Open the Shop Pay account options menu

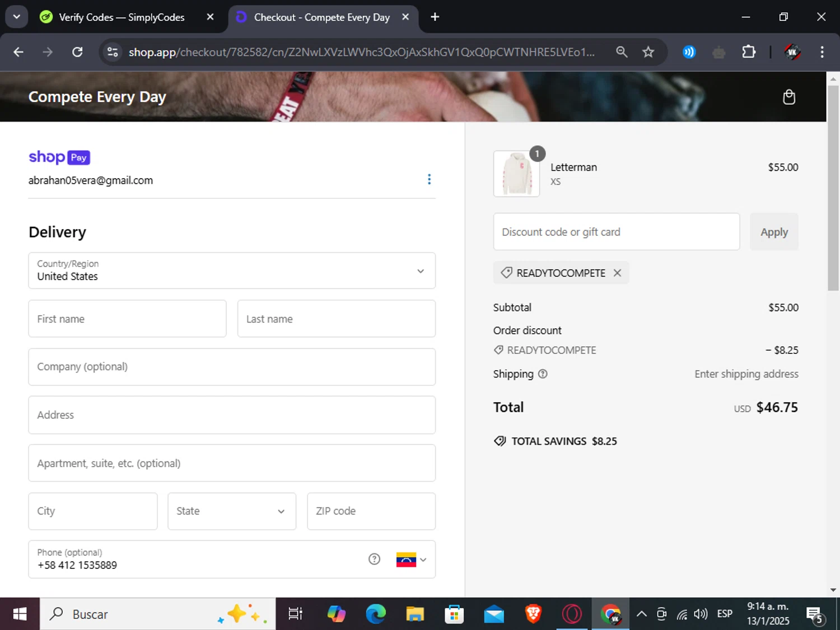tap(429, 179)
